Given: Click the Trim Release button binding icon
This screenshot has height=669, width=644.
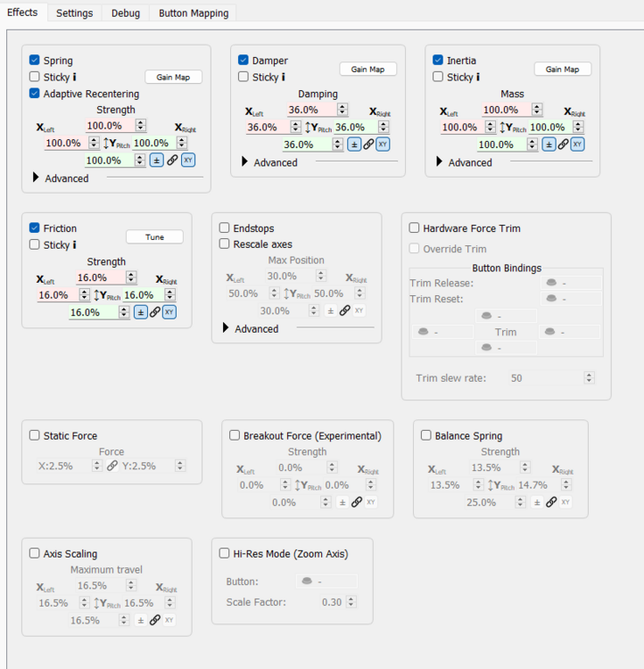Looking at the screenshot, I should (550, 283).
